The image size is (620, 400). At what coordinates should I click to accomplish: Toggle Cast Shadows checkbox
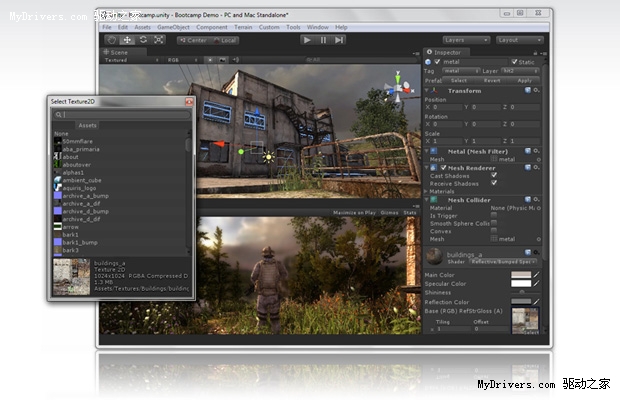(x=494, y=175)
